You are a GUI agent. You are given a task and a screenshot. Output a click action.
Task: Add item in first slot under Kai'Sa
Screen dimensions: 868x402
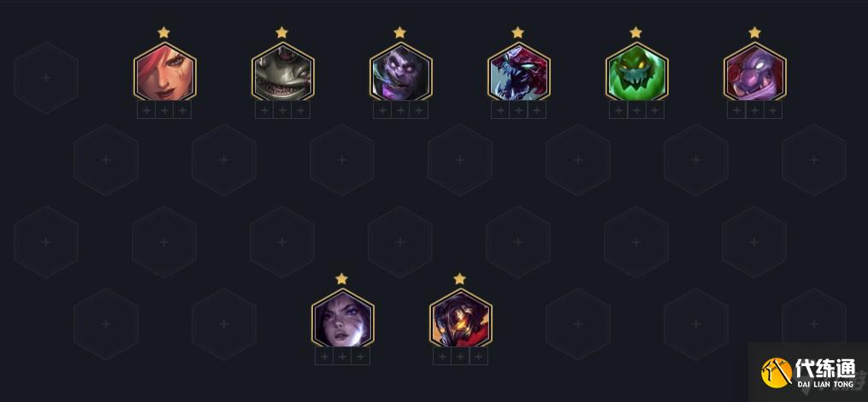coord(324,356)
